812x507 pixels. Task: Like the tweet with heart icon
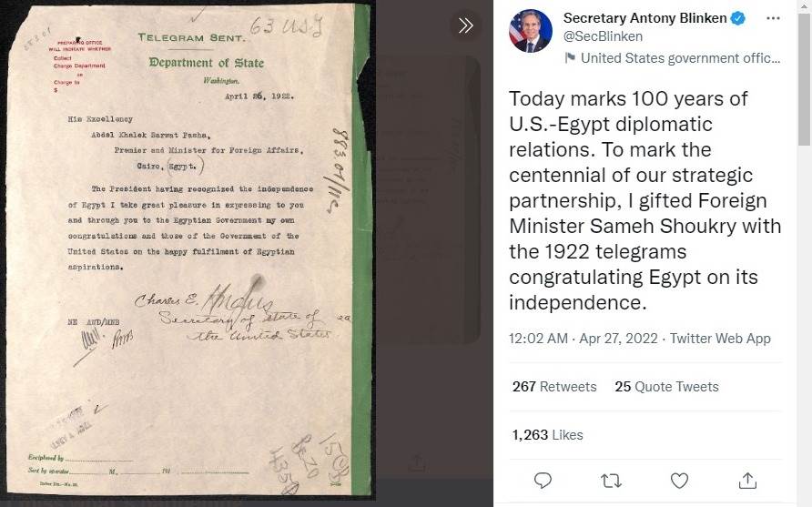point(679,482)
